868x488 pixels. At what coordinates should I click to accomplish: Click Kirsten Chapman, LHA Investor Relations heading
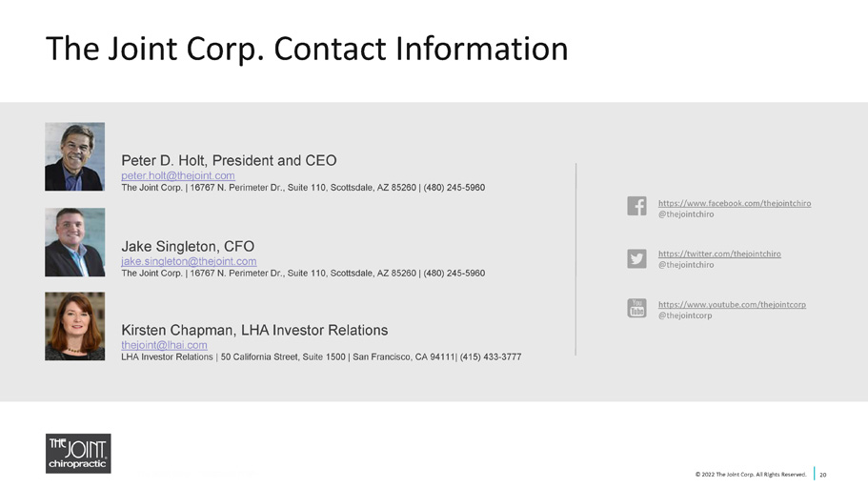tap(254, 330)
